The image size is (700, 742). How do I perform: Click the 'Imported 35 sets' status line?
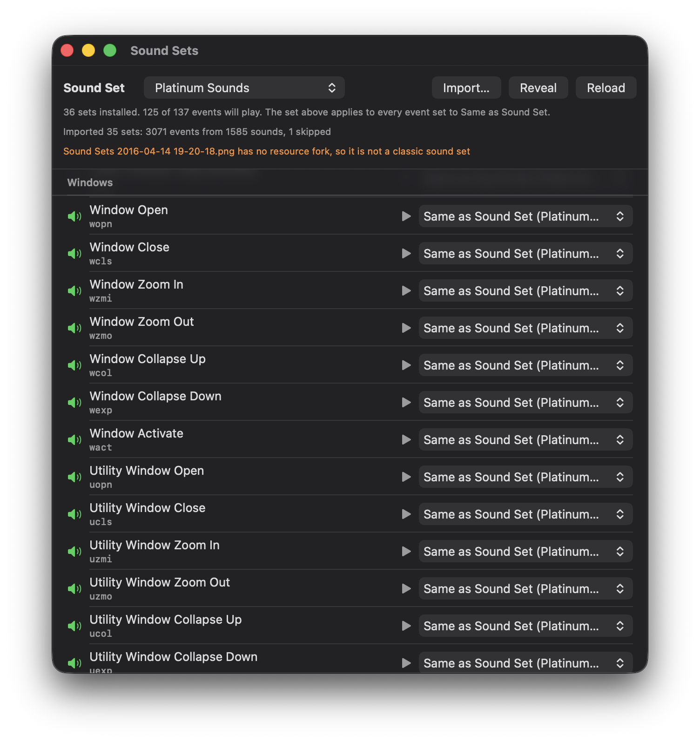tap(197, 132)
